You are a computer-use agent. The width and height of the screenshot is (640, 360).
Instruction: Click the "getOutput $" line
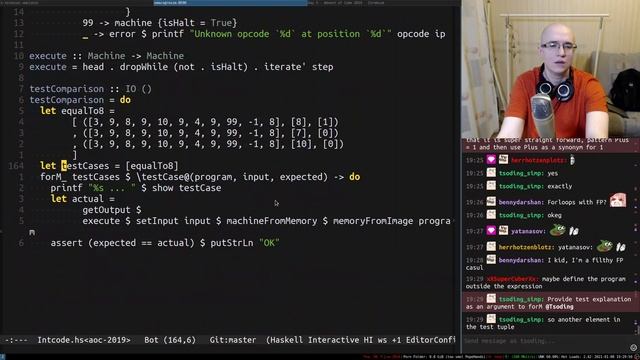click(x=112, y=210)
